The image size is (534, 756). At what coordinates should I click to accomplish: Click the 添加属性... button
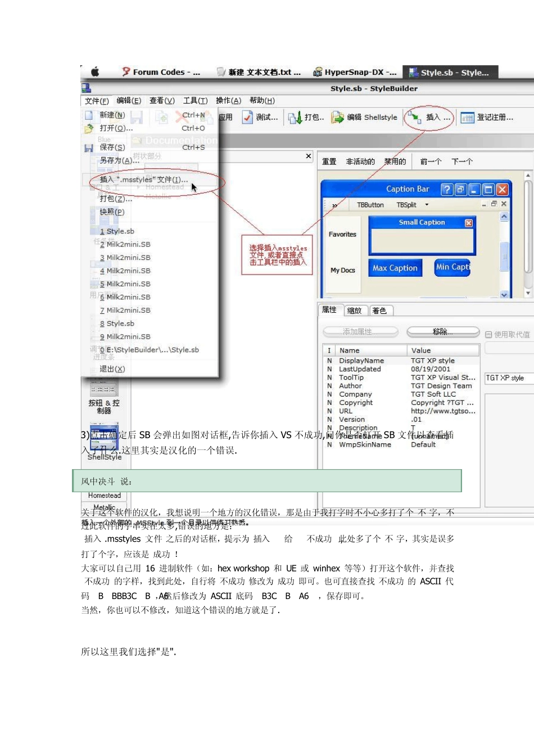point(360,332)
